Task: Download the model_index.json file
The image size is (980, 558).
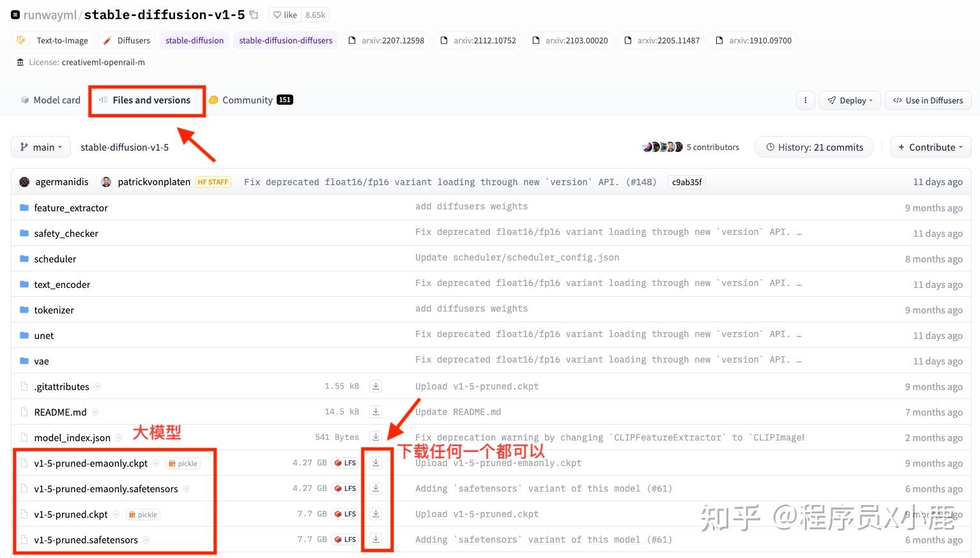Action: pyautogui.click(x=376, y=437)
